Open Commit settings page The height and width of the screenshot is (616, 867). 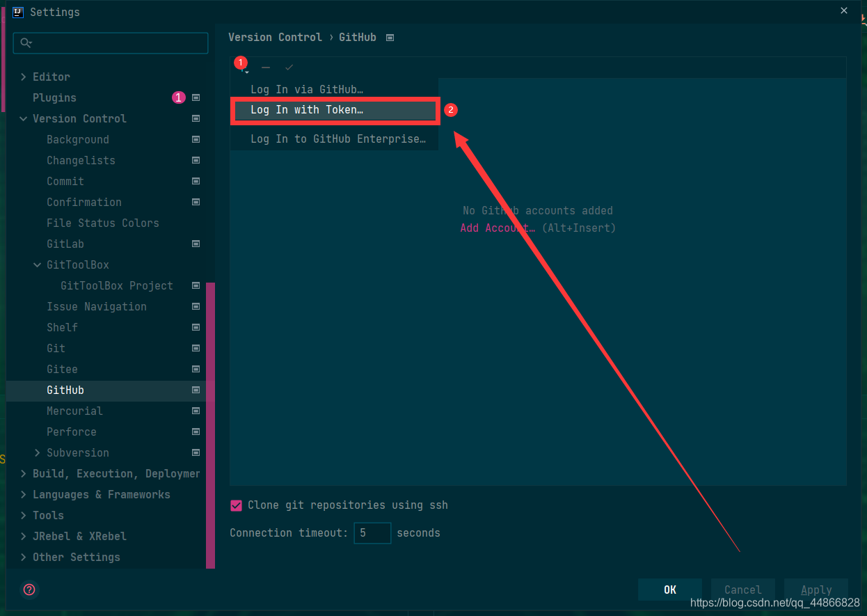65,181
